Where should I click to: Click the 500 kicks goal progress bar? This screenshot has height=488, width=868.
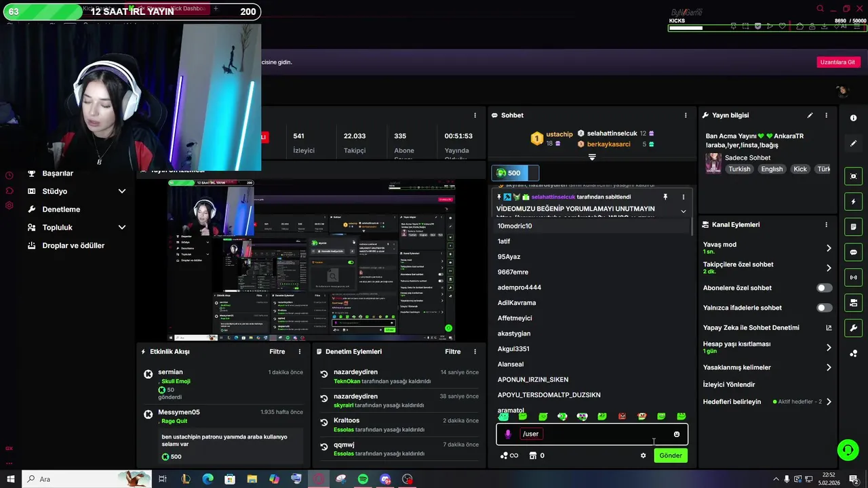pos(515,173)
